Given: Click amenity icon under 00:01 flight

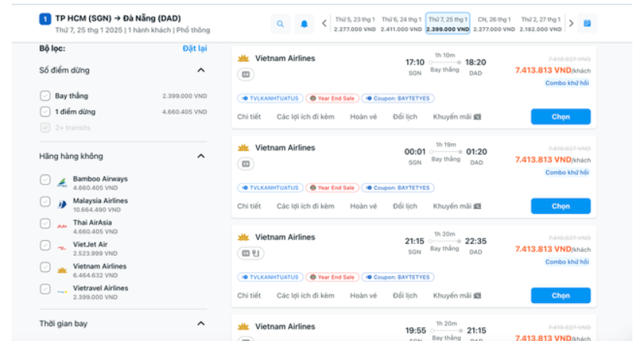Looking at the screenshot, I should pyautogui.click(x=246, y=164).
